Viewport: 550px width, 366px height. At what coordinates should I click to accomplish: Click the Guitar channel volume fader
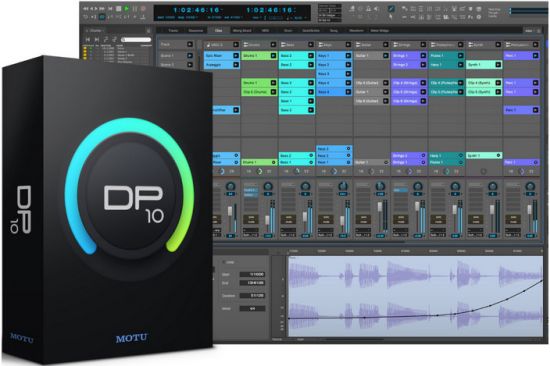point(380,207)
